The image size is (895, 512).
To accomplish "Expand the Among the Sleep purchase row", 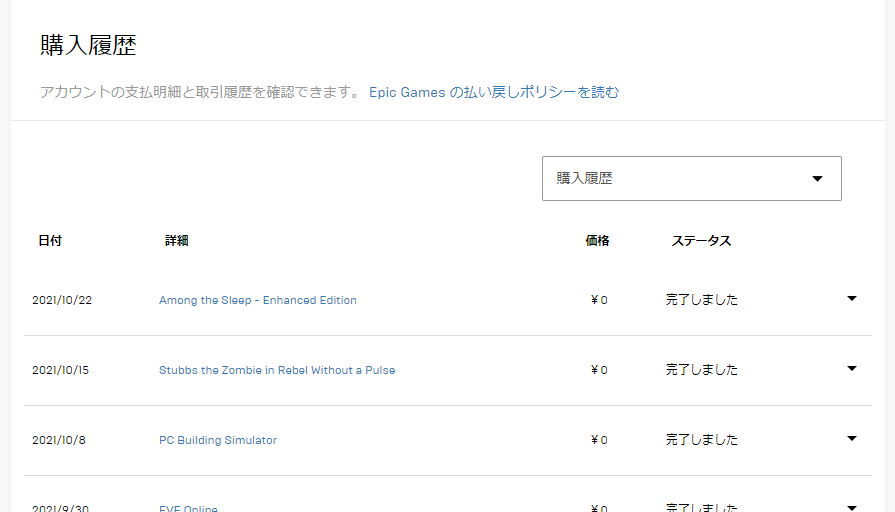I will tap(852, 299).
